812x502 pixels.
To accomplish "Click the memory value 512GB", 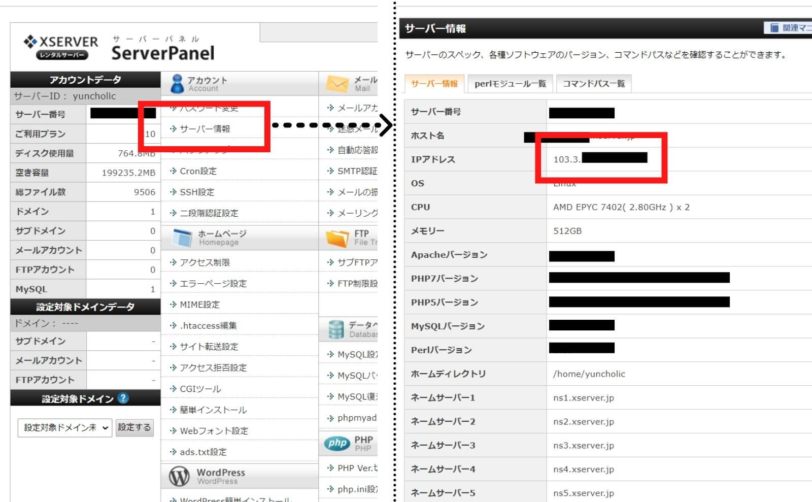I will pos(567,231).
